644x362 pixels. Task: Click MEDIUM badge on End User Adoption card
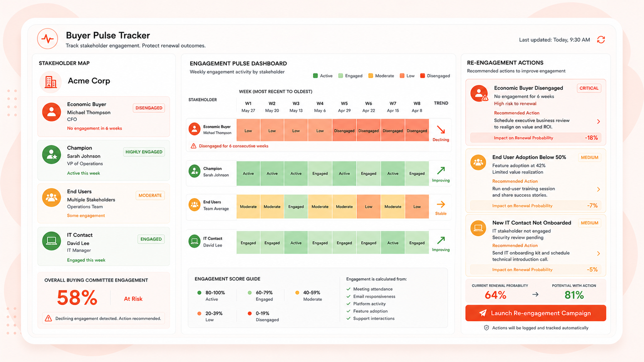[589, 157]
